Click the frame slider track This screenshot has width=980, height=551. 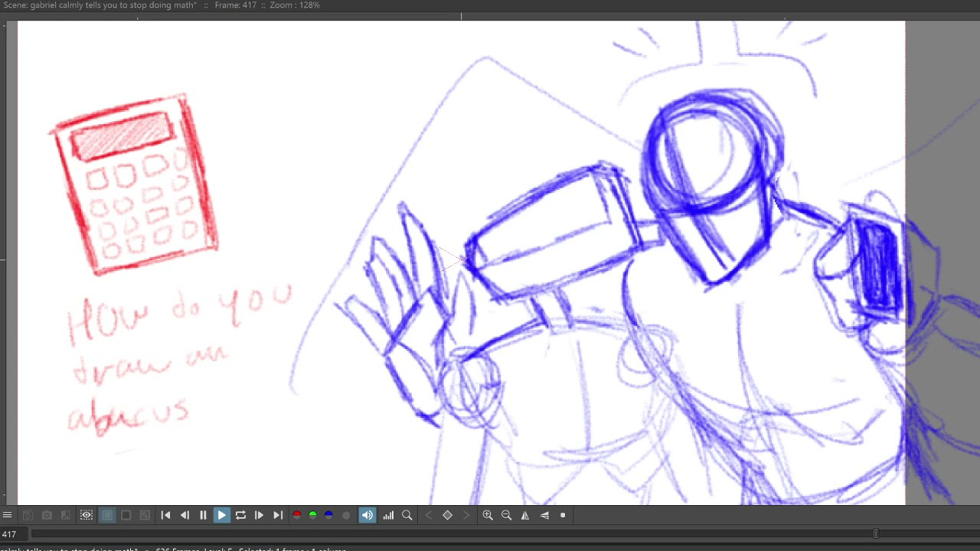coord(505,534)
